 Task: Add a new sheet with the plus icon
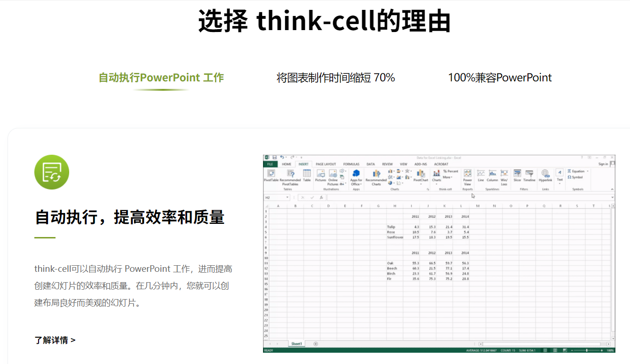coord(316,344)
